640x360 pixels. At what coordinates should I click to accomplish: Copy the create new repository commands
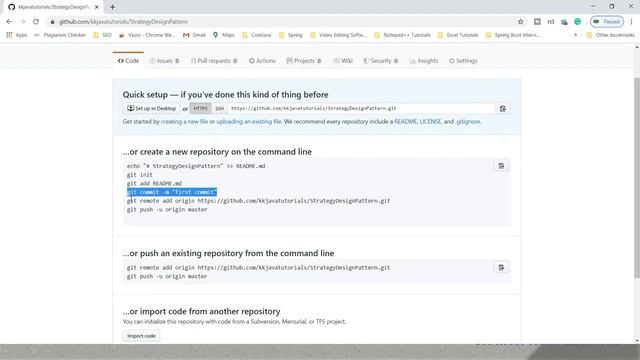pos(501,166)
